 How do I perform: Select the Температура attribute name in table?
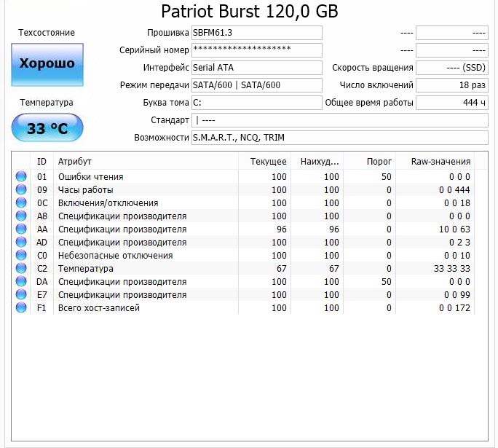(x=85, y=269)
